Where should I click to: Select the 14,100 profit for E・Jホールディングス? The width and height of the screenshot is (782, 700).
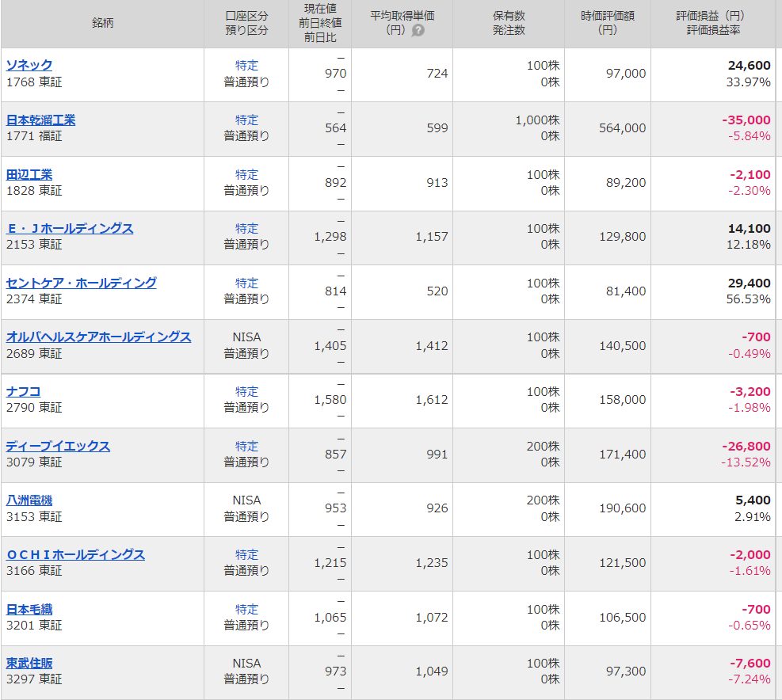tap(749, 228)
